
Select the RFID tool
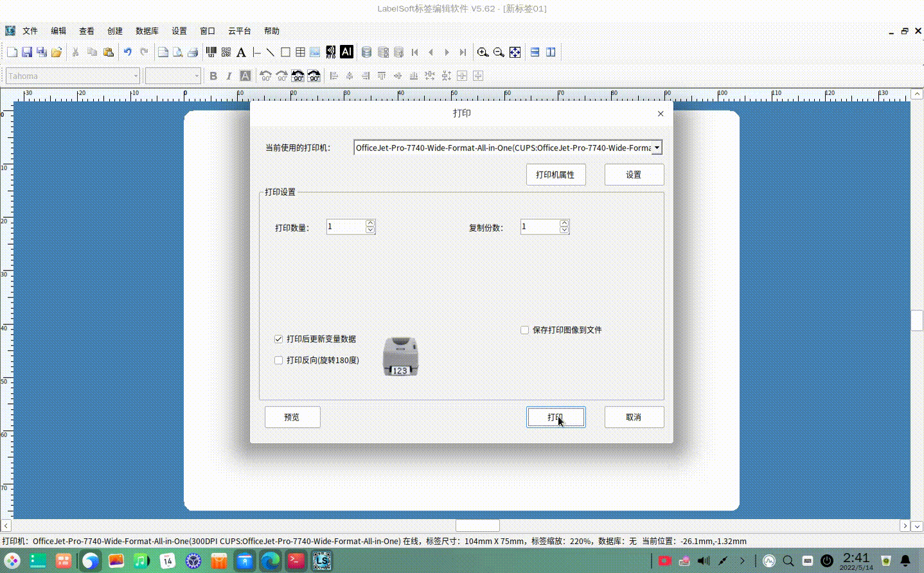pyautogui.click(x=330, y=52)
